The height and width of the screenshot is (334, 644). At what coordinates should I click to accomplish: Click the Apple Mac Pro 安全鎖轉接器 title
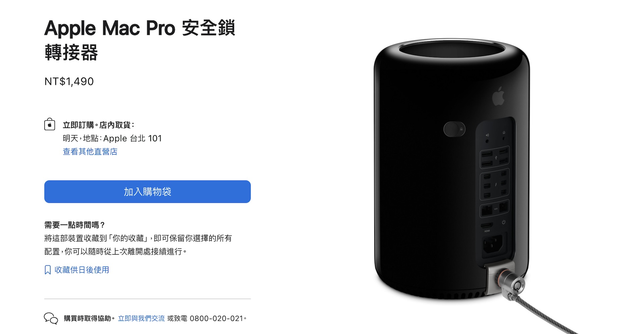pyautogui.click(x=140, y=40)
